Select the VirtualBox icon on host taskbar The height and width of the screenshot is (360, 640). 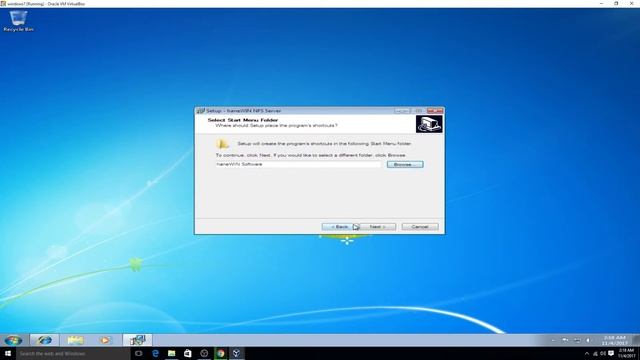point(236,353)
